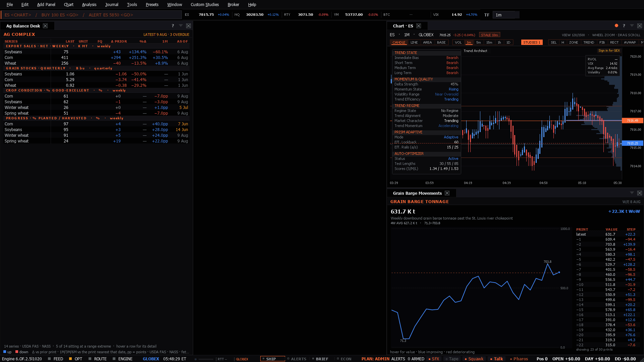The height and width of the screenshot is (362, 644).
Task: Select the 5m timeframe
Action: 479,43
